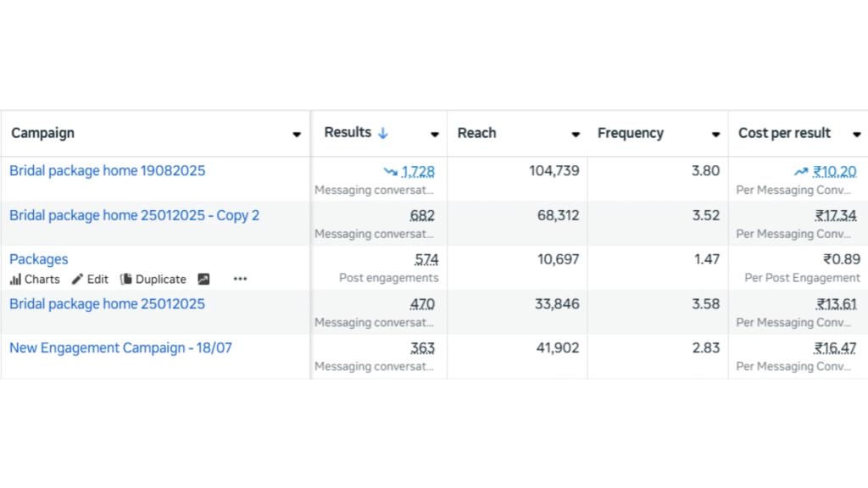
Task: Open the Frequency column dropdown arrow
Action: tap(716, 135)
